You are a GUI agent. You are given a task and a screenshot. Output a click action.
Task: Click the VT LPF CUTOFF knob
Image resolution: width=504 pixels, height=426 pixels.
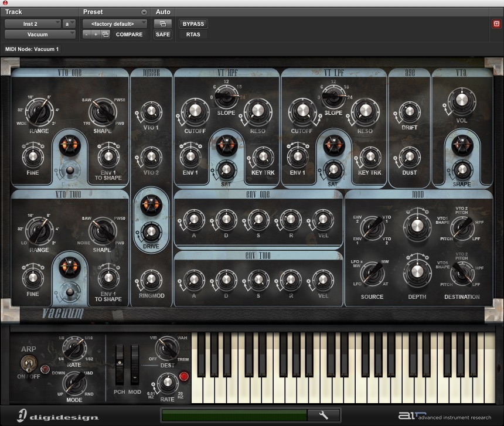[302, 111]
